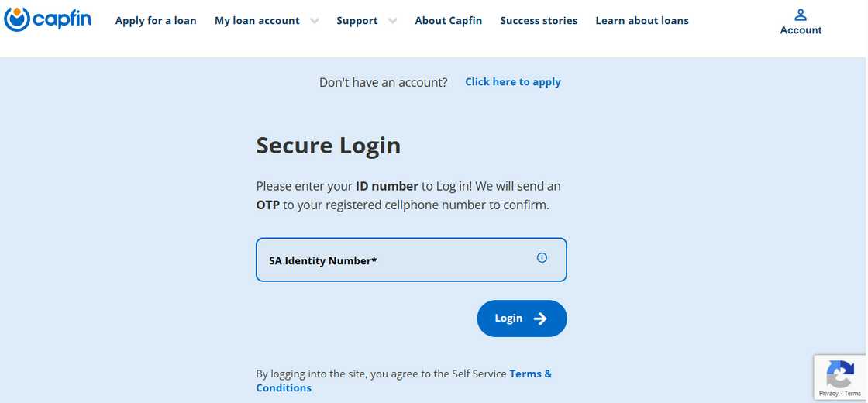Click the arrow icon on Login button
The image size is (868, 403).
[540, 319]
